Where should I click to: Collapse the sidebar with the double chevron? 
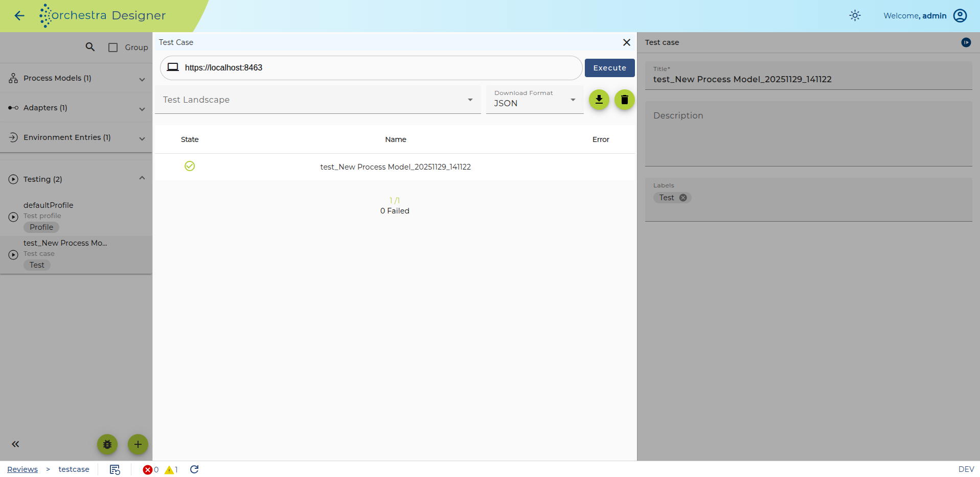point(15,444)
